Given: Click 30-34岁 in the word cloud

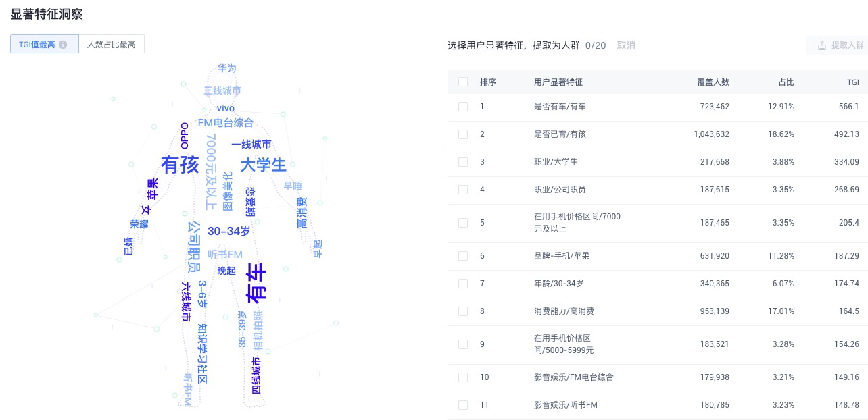Looking at the screenshot, I should pyautogui.click(x=229, y=231).
